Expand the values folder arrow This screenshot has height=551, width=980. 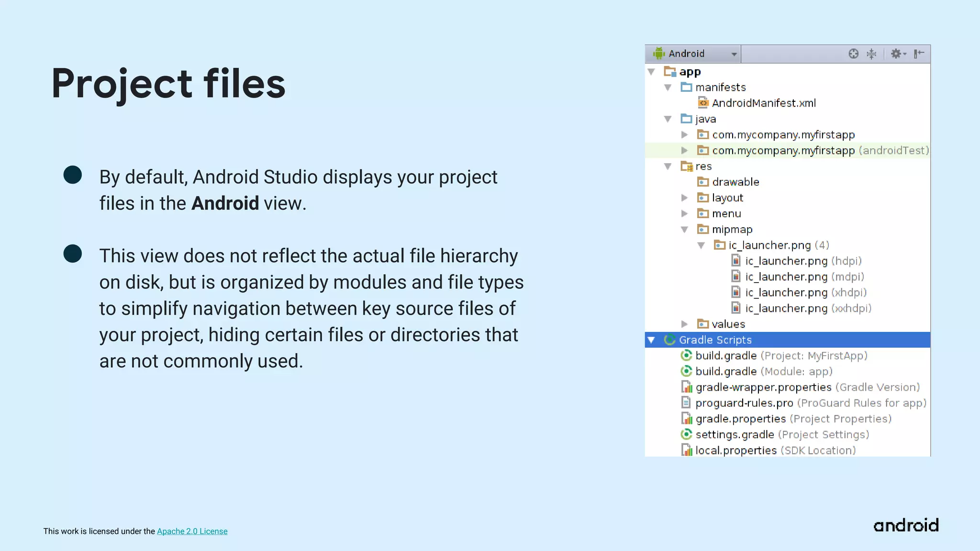684,324
